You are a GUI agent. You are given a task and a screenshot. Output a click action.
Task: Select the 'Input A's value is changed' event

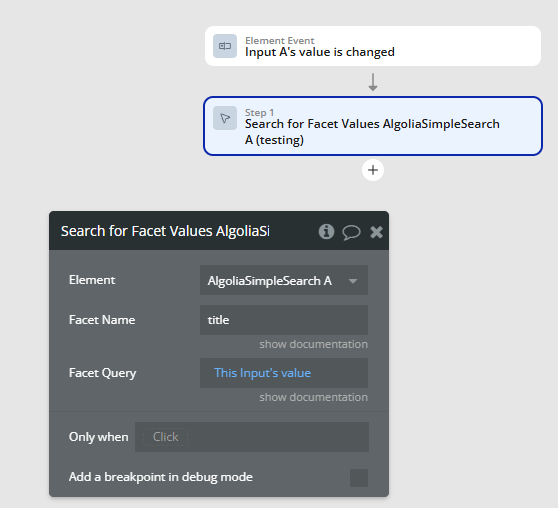tap(373, 46)
